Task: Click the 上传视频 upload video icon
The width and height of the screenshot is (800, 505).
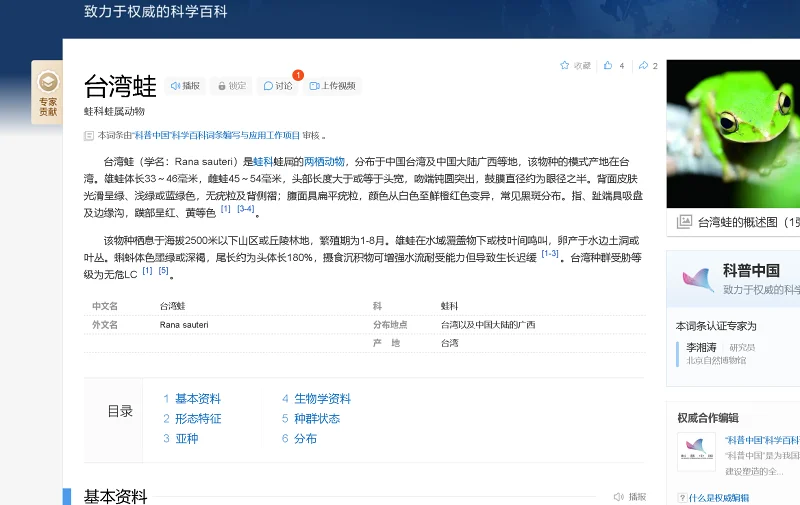Action: coord(314,86)
